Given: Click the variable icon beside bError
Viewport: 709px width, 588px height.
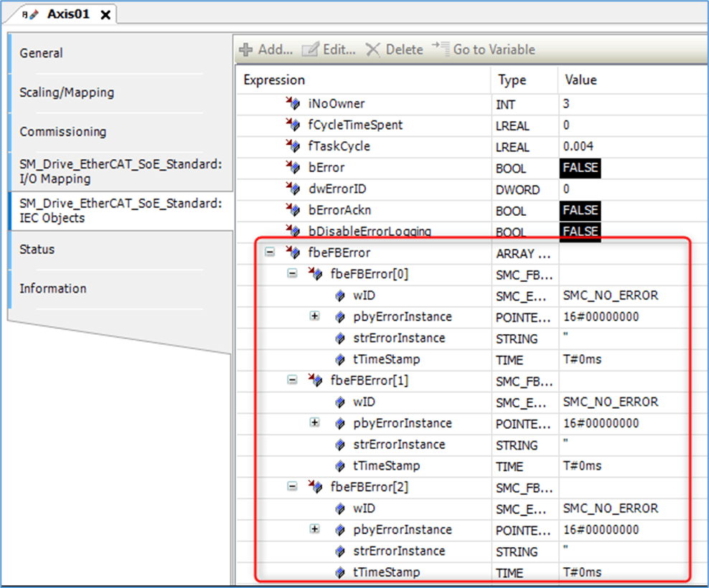Looking at the screenshot, I should click(x=293, y=168).
